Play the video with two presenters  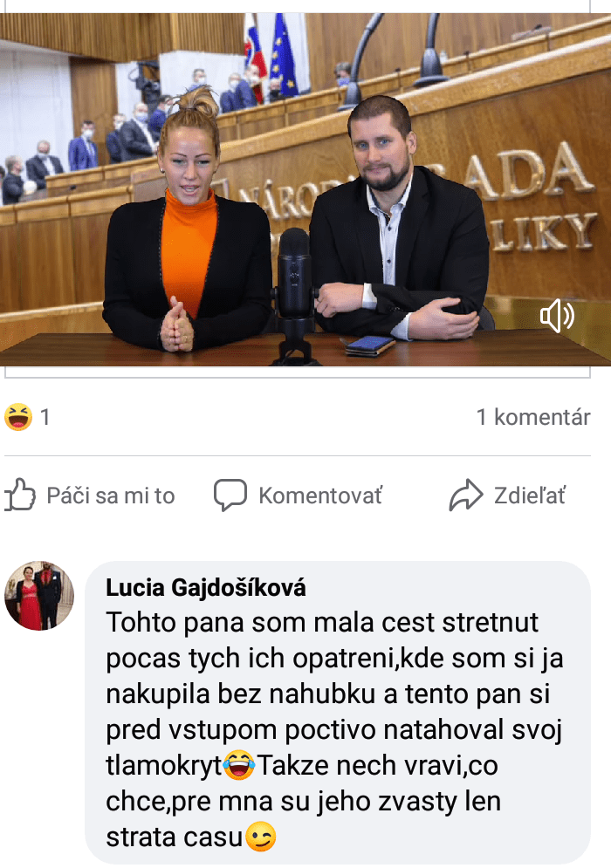click(x=305, y=189)
